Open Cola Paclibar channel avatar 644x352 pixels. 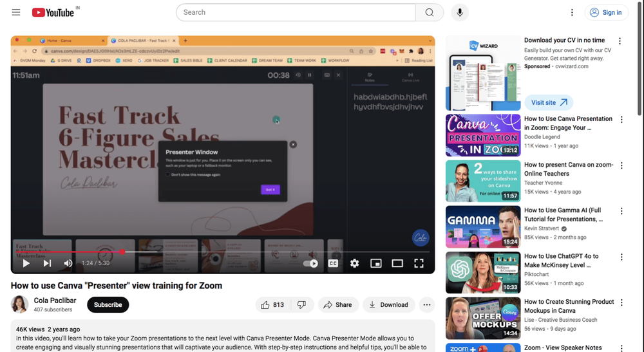click(x=19, y=304)
